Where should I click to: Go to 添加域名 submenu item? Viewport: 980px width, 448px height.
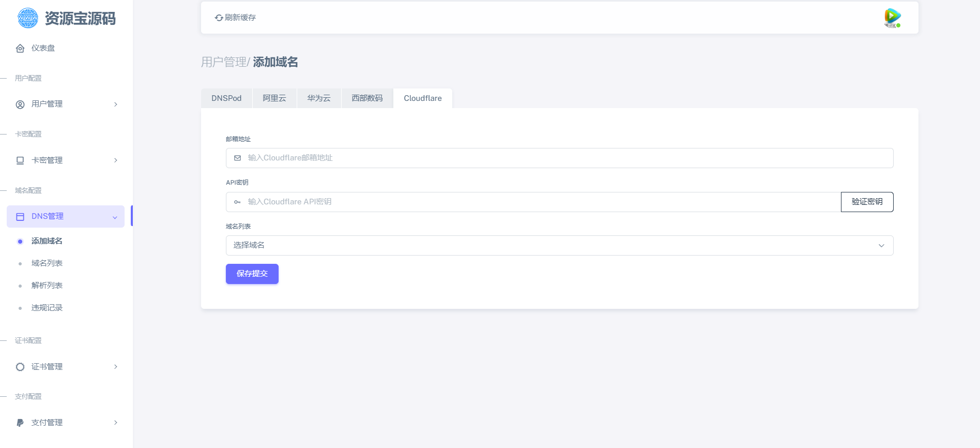click(x=47, y=241)
